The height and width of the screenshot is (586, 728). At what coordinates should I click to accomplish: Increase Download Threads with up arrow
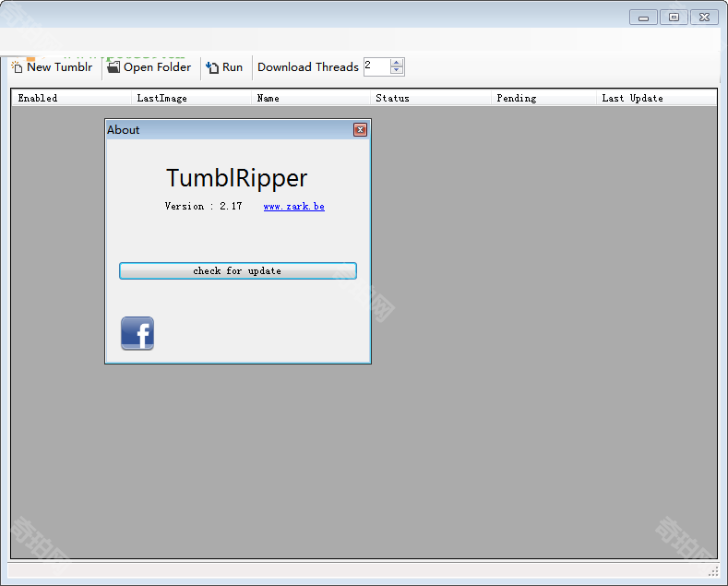coord(397,62)
